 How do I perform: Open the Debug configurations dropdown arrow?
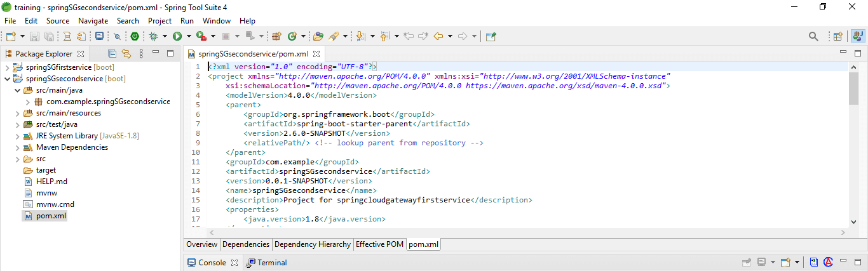coord(165,37)
